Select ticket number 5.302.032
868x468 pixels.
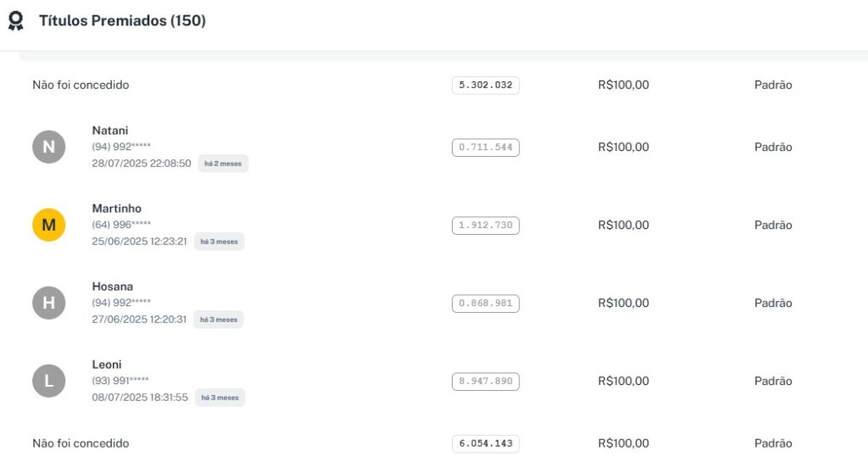[485, 85]
